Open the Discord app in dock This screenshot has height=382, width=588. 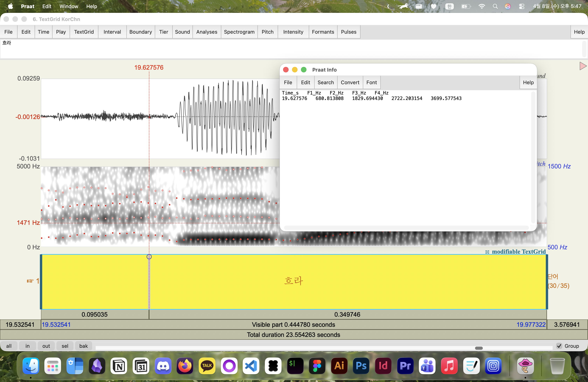163,366
